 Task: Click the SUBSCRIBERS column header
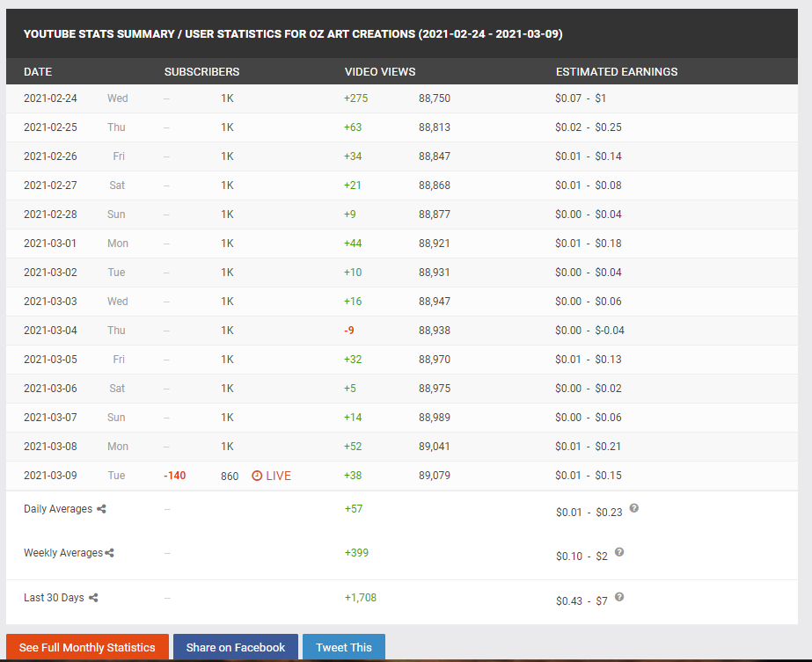[x=202, y=72]
